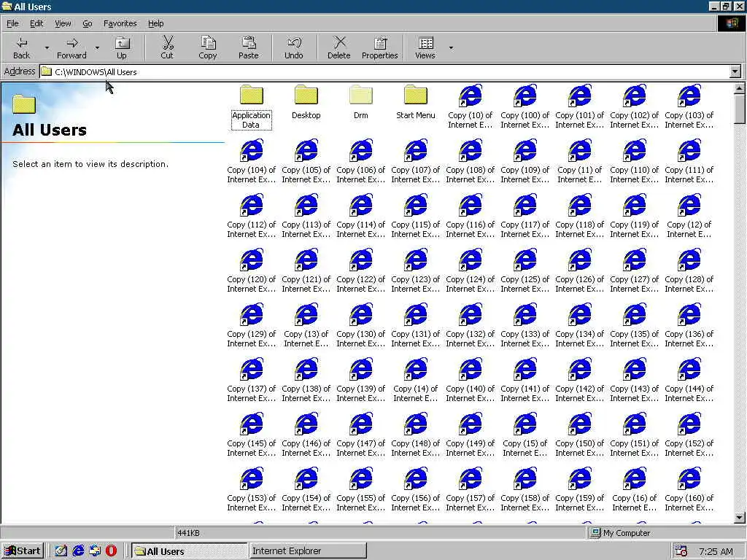Click the vertical scrollbar up arrow
The width and height of the screenshot is (747, 560).
point(740,88)
